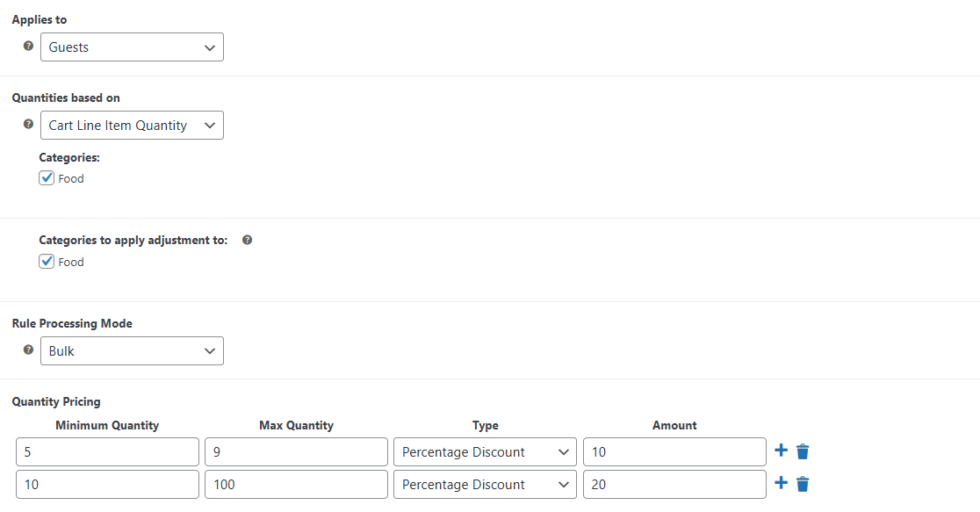The image size is (980, 512).
Task: Open the Bulk rule processing mode dropdown
Action: point(132,350)
